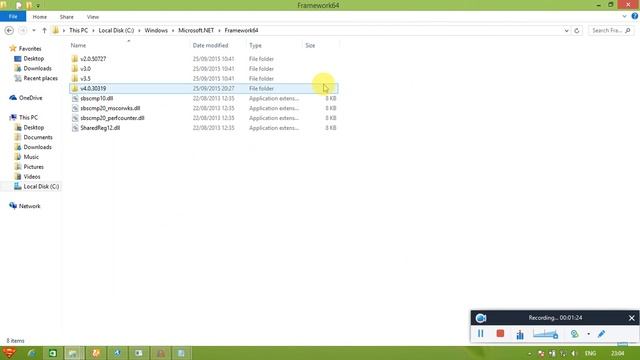Focus the Search Framework64 box

tap(611, 31)
